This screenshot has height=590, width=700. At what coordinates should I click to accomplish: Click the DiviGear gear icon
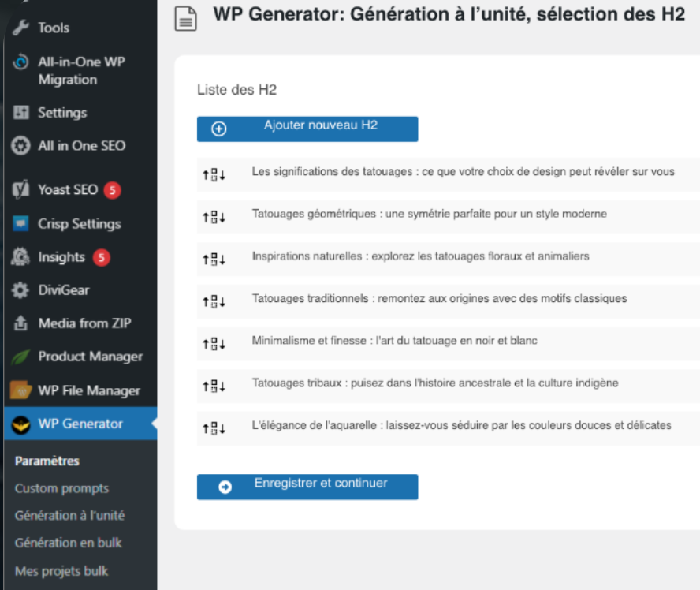(x=20, y=290)
